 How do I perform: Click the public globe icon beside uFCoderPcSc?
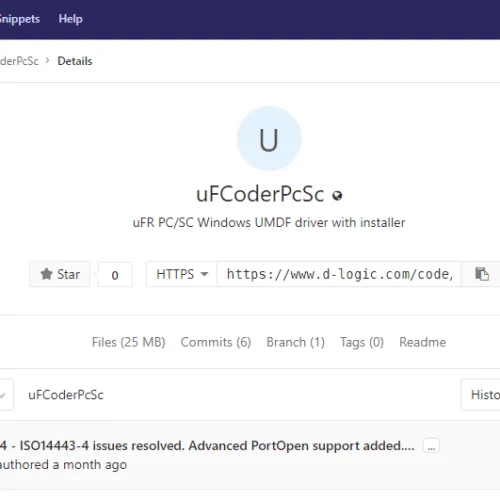click(337, 195)
